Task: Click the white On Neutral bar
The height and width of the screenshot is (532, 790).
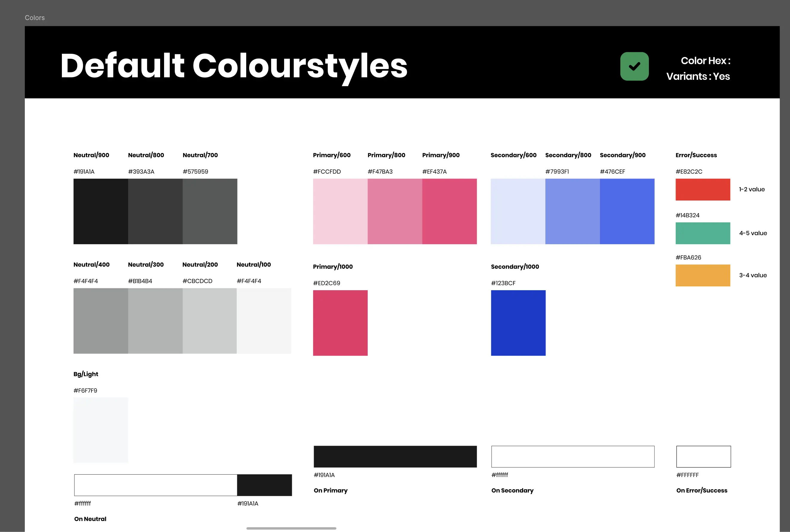Action: 156,485
